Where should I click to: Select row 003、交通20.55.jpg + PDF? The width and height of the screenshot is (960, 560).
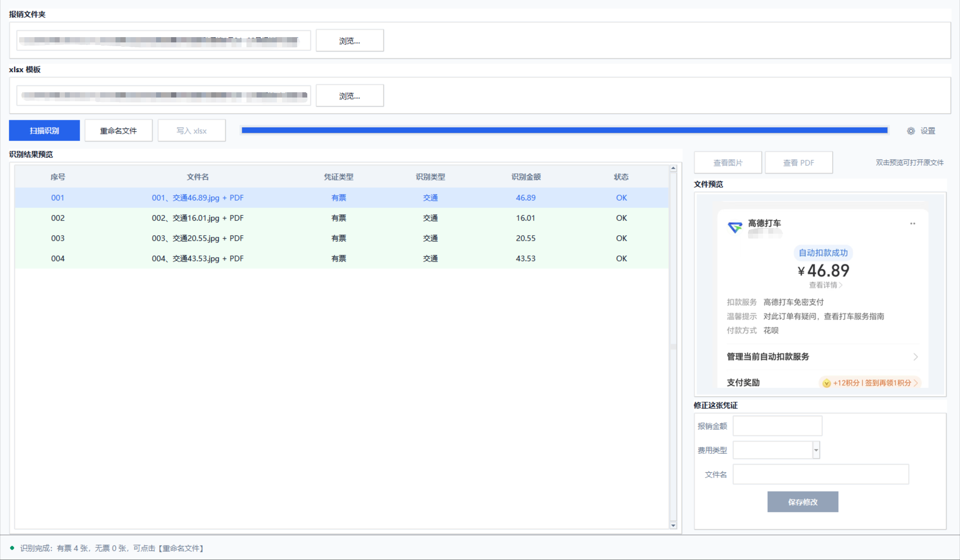pos(342,239)
